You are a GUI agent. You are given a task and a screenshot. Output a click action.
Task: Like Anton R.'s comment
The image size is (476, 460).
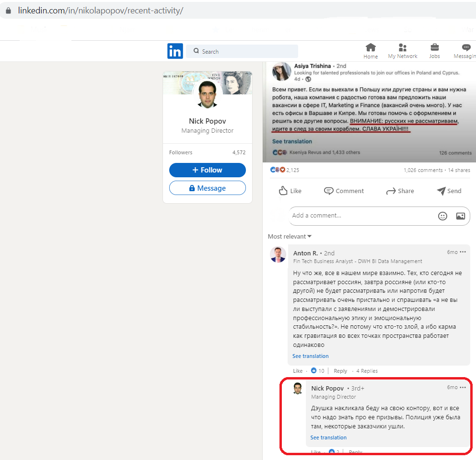pyautogui.click(x=298, y=371)
